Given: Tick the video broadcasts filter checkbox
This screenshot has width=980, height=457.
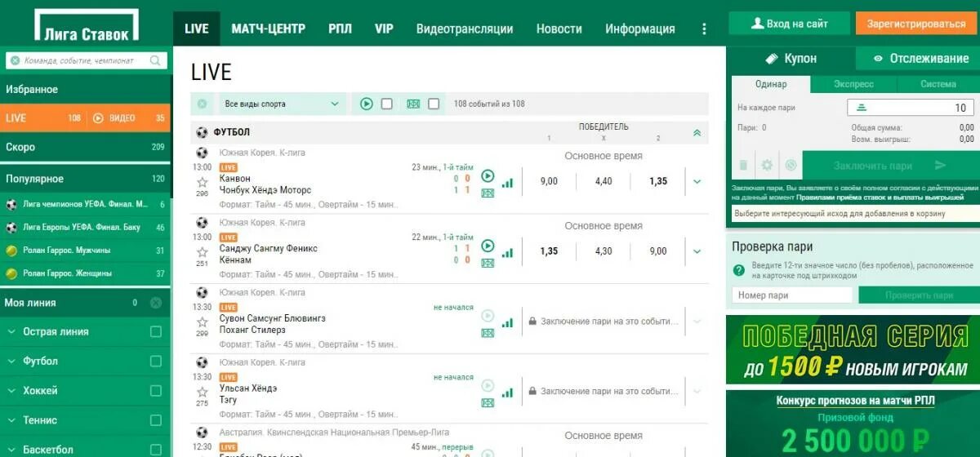Looking at the screenshot, I should pos(387,104).
